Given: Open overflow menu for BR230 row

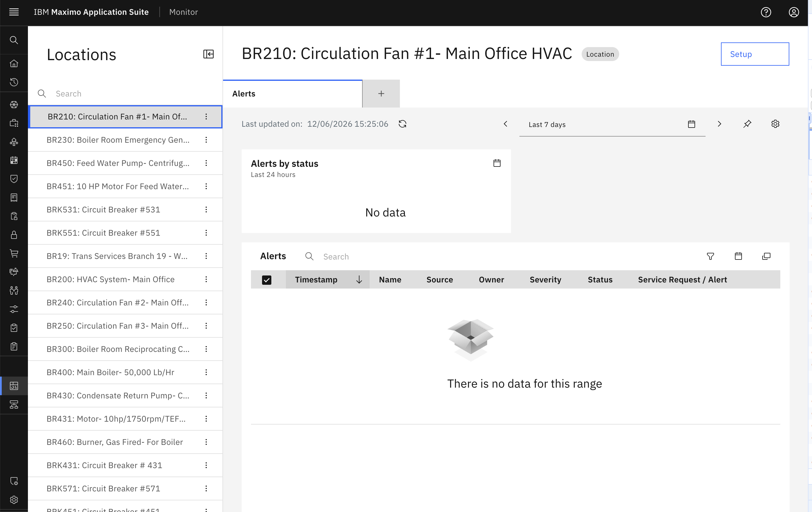Looking at the screenshot, I should (x=206, y=140).
